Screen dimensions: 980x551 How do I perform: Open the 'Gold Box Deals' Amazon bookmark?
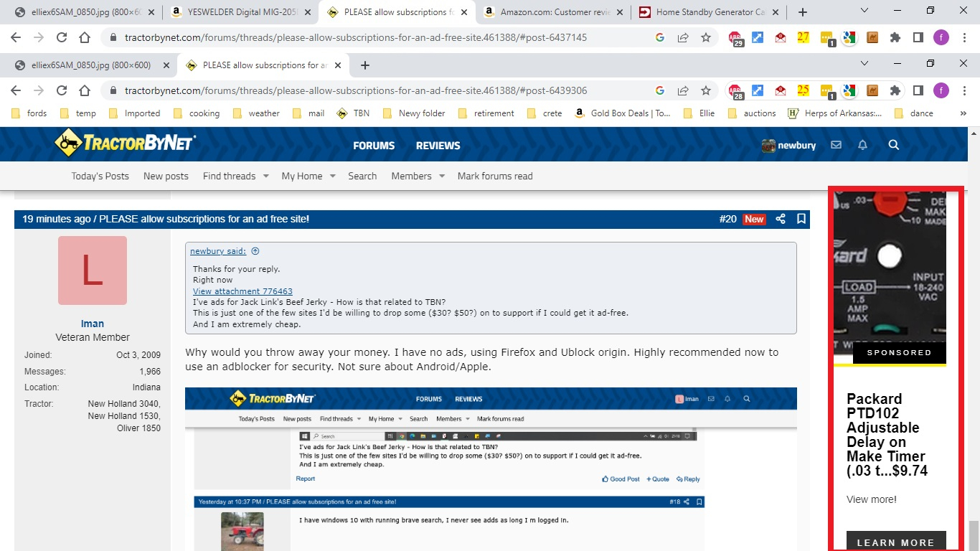point(622,113)
